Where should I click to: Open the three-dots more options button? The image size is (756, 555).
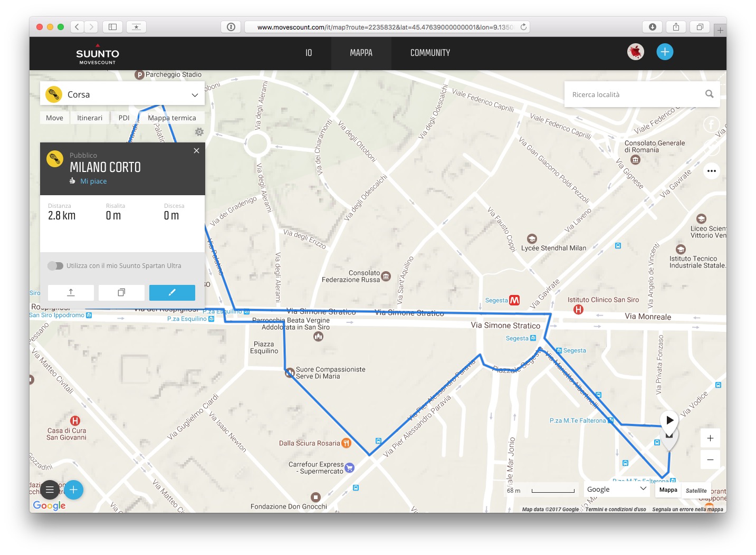click(712, 171)
